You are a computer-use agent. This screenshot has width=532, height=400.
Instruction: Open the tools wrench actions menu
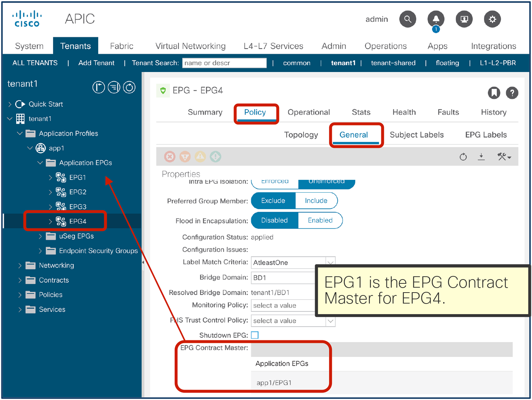tap(504, 157)
